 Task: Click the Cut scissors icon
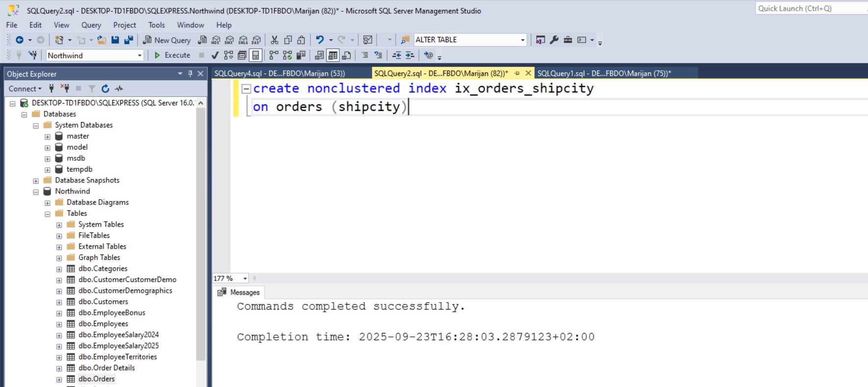[x=275, y=40]
